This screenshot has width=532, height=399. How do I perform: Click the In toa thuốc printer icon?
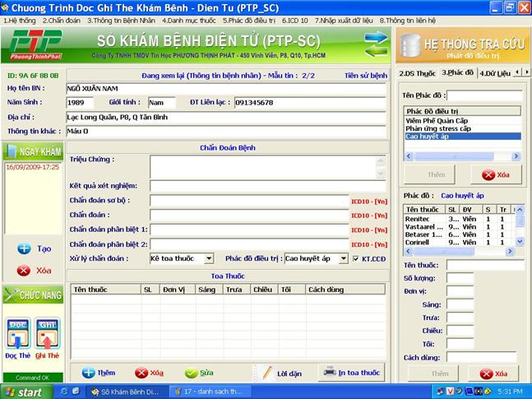329,372
